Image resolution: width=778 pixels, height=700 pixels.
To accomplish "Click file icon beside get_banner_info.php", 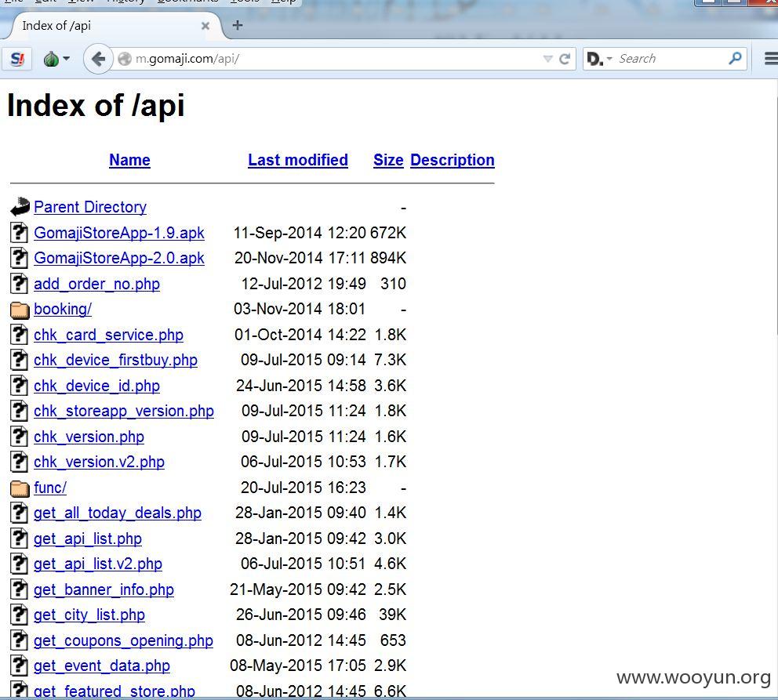I will pyautogui.click(x=20, y=589).
